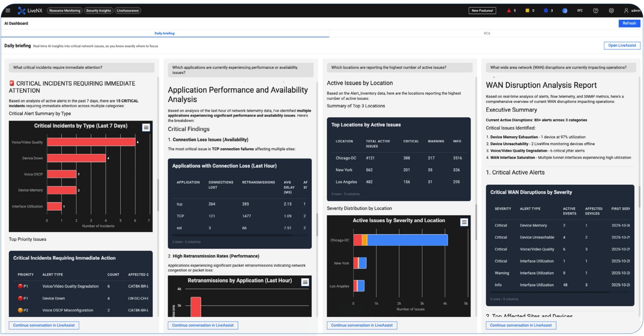Click the light blue status circle icon
This screenshot has width=644, height=336.
click(565, 11)
